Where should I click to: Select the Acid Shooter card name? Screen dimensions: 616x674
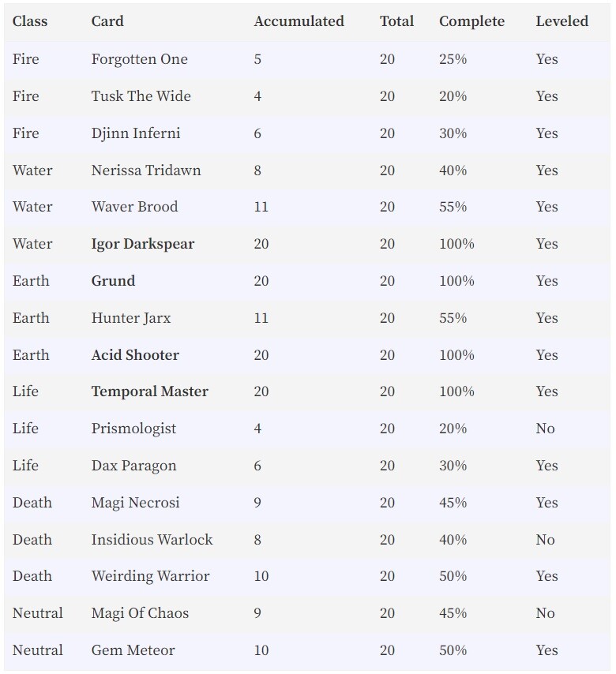[135, 355]
